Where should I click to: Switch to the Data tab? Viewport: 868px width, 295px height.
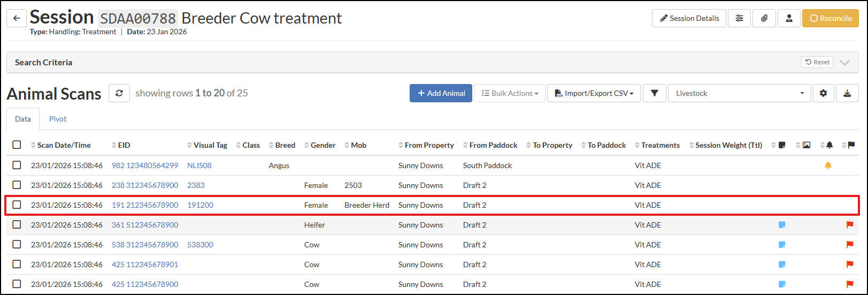click(23, 119)
